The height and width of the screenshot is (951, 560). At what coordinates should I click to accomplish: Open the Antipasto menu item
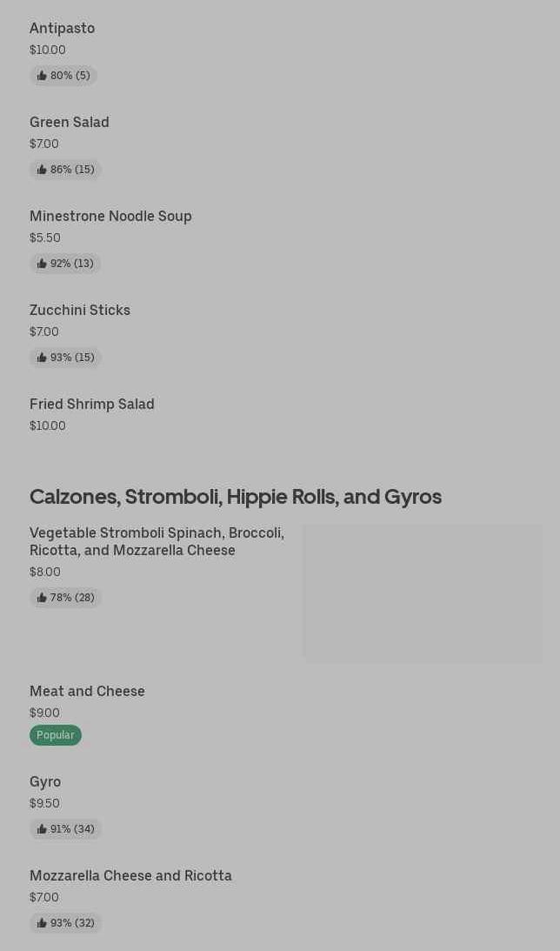coord(62,29)
